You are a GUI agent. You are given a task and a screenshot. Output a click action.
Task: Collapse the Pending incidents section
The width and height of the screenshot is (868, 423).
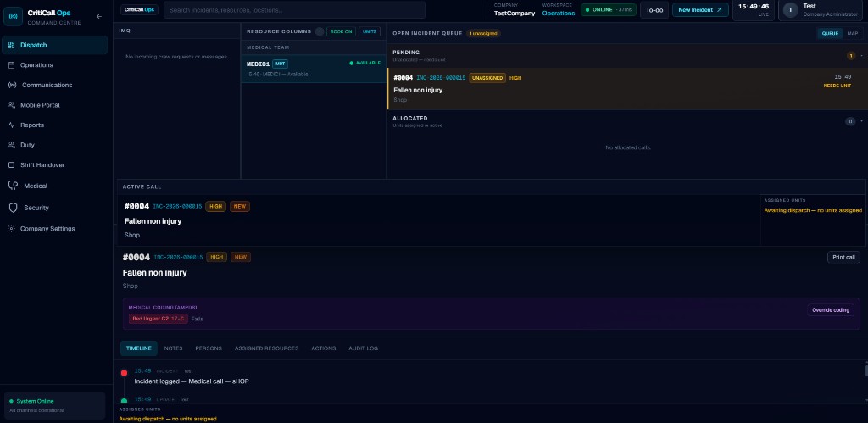(861, 56)
